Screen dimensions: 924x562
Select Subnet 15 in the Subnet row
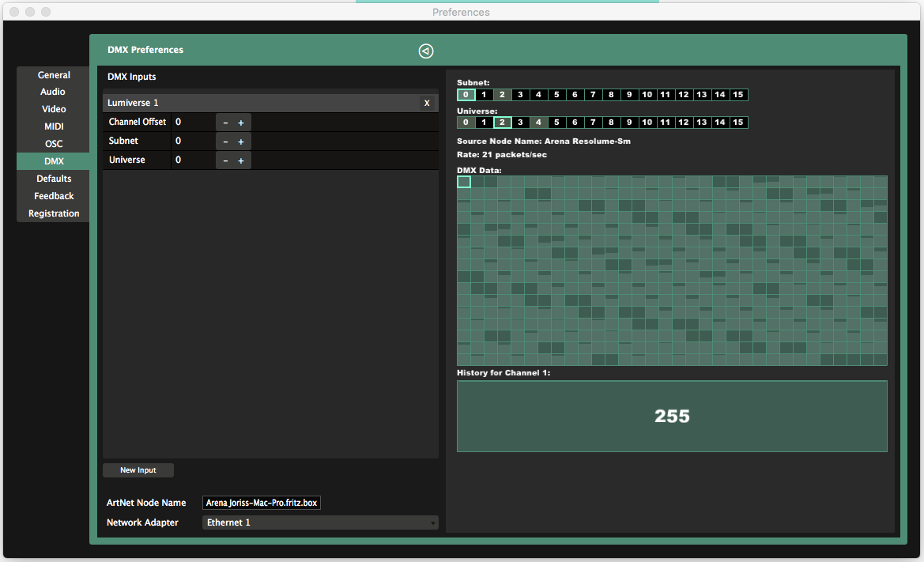[x=737, y=95]
